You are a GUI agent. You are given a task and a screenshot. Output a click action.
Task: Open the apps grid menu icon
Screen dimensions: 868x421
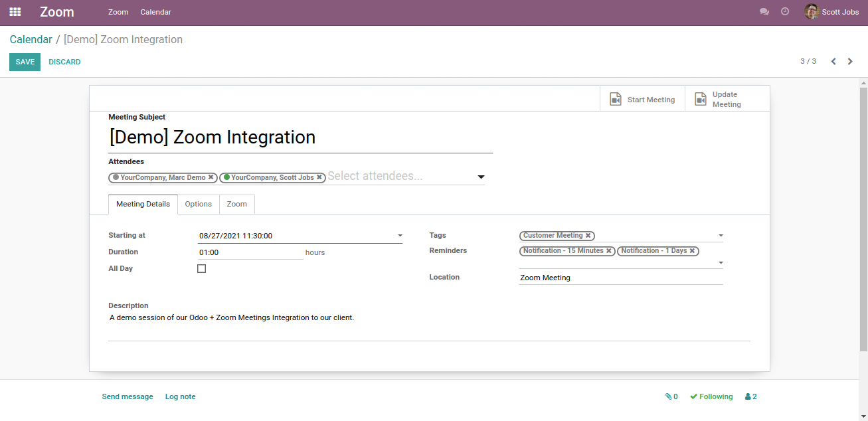pos(15,12)
